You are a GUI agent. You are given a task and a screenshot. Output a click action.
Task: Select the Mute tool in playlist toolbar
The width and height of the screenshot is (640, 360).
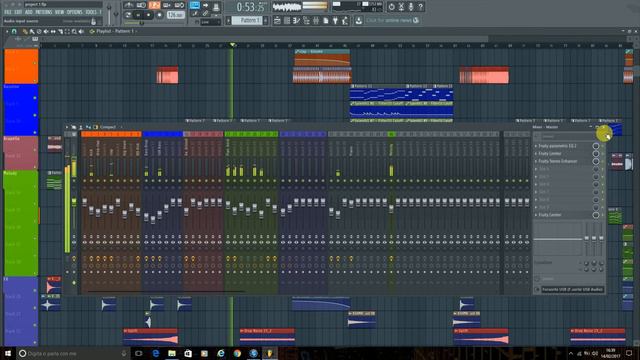pyautogui.click(x=46, y=31)
